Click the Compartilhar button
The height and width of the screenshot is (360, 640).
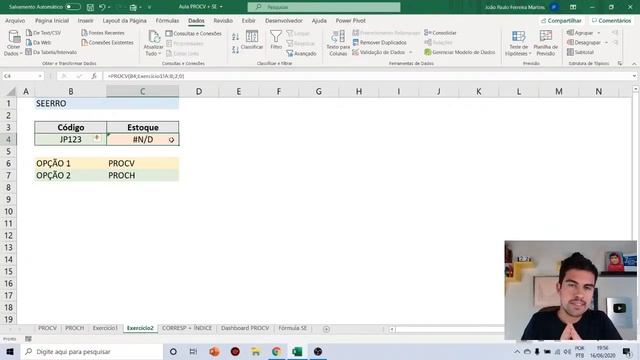[x=562, y=20]
